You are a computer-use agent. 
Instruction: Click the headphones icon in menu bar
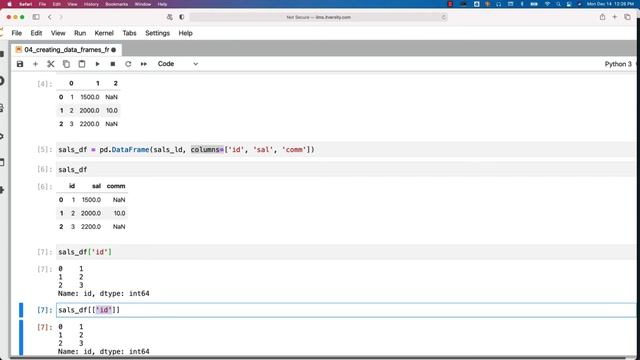pyautogui.click(x=499, y=4)
